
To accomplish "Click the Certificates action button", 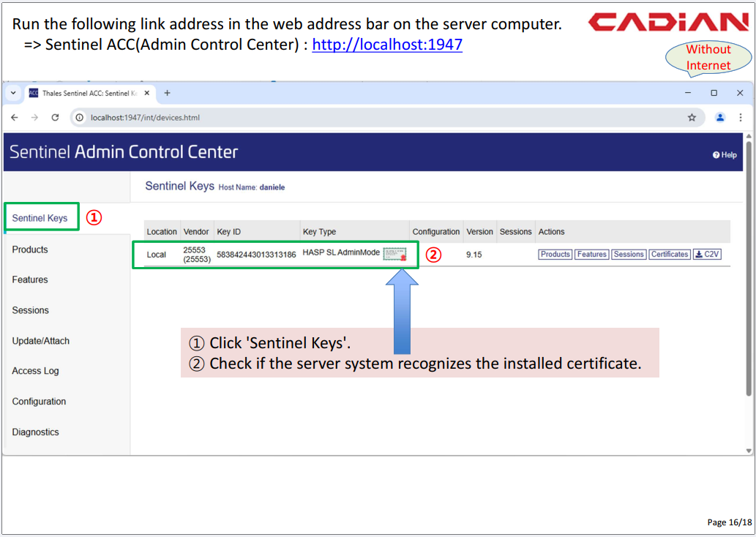I will (x=670, y=255).
